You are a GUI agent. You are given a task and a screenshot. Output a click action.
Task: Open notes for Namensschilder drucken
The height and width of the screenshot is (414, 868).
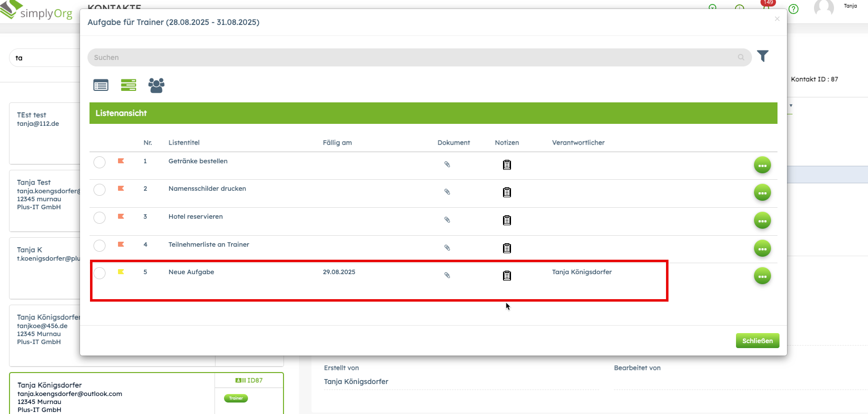coord(506,192)
